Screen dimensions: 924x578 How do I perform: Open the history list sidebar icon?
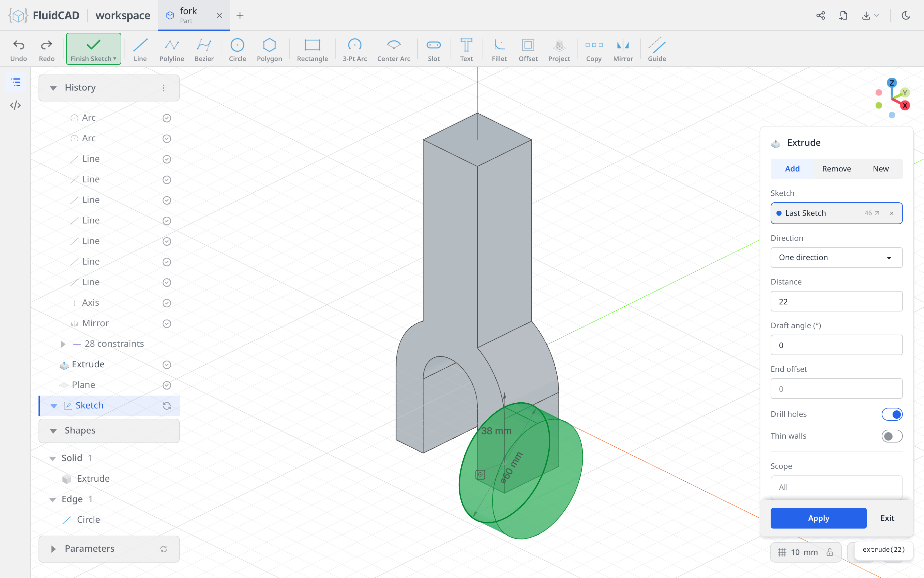point(15,82)
